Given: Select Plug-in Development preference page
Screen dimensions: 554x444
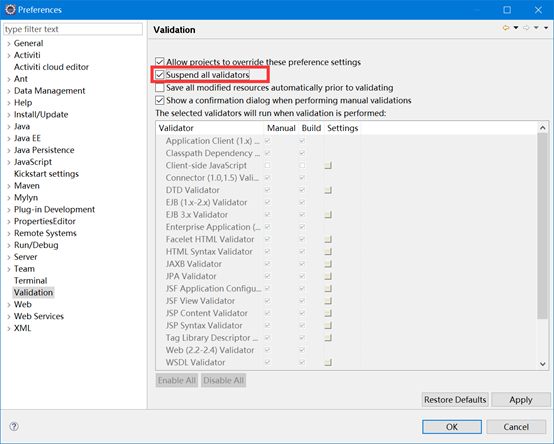Looking at the screenshot, I should tap(54, 209).
